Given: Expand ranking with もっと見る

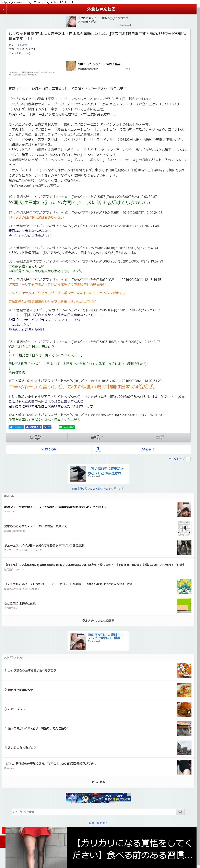Looking at the screenshot, I should [x=98, y=782].
